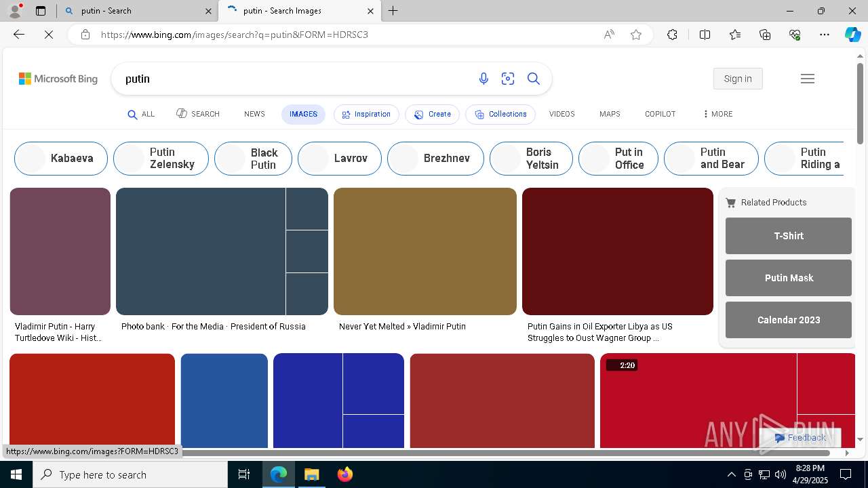Open Browser essentials icon

(x=795, y=35)
